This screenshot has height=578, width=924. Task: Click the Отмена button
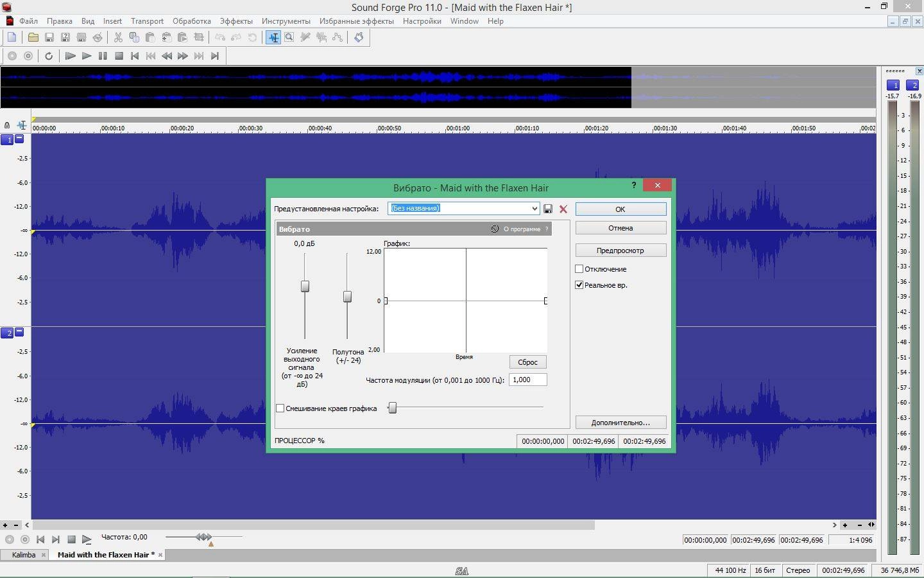[x=620, y=228]
